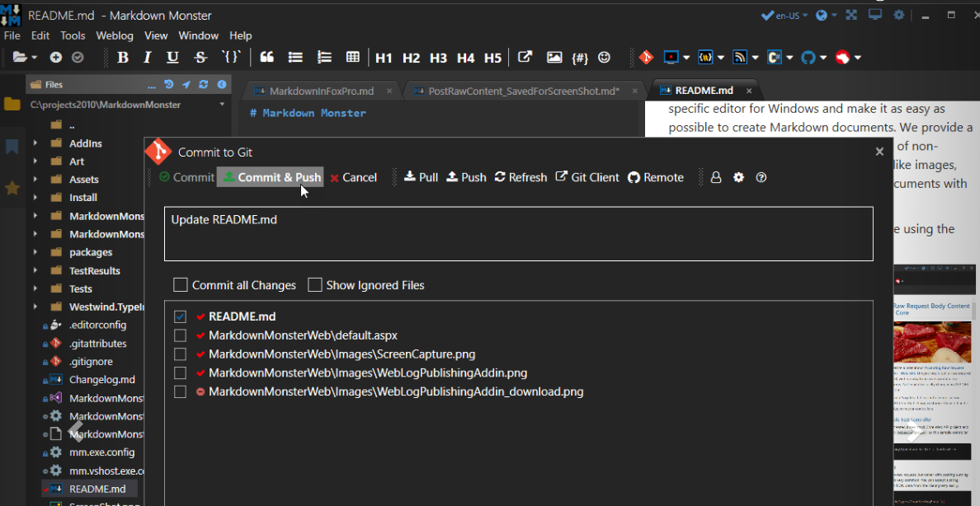The image size is (980, 506).
Task: Click the star favorites icon in sidebar
Action: pos(12,187)
